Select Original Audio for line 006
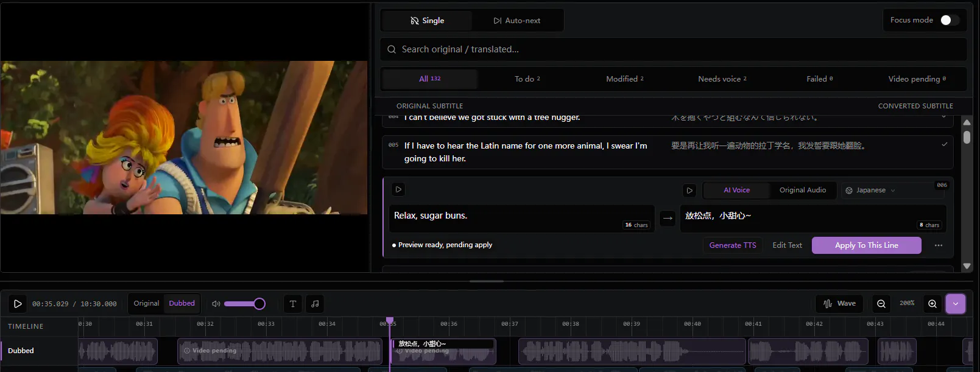Image resolution: width=980 pixels, height=372 pixels. (803, 191)
